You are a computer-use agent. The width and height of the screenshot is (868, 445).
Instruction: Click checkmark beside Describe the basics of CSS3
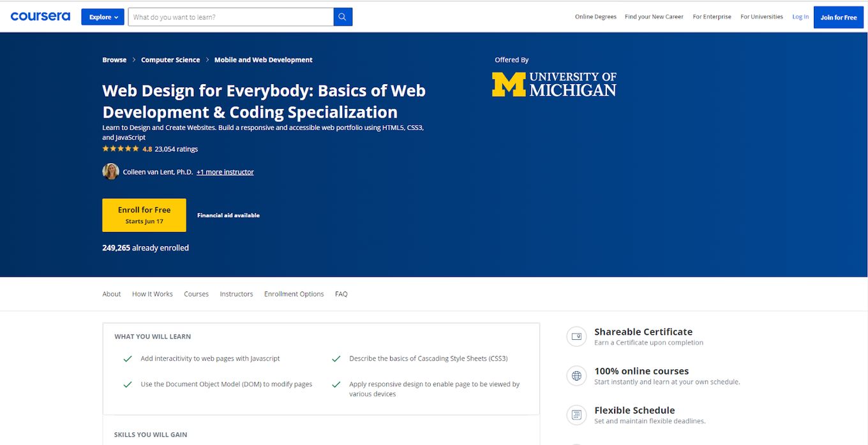click(x=336, y=359)
